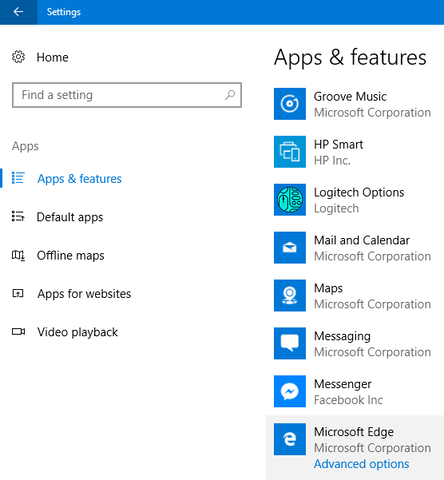
Task: Click the Home label in sidebar
Action: [x=52, y=57]
